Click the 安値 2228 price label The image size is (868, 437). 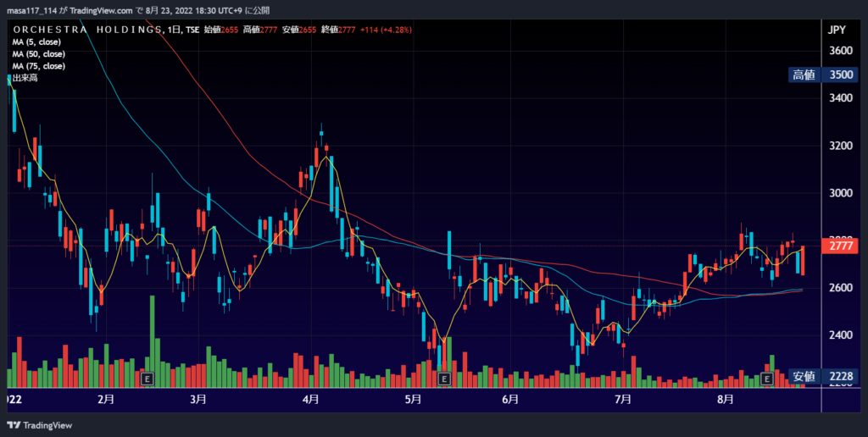pos(821,377)
